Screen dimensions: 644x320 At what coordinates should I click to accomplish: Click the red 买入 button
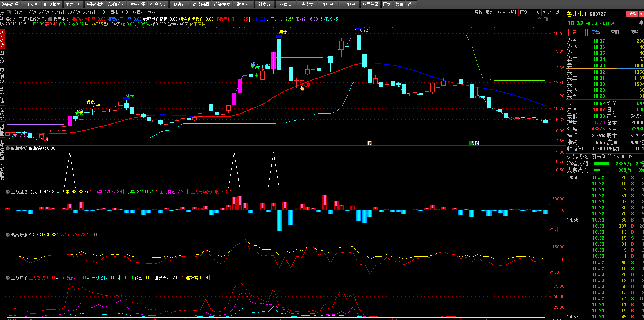pos(576,32)
